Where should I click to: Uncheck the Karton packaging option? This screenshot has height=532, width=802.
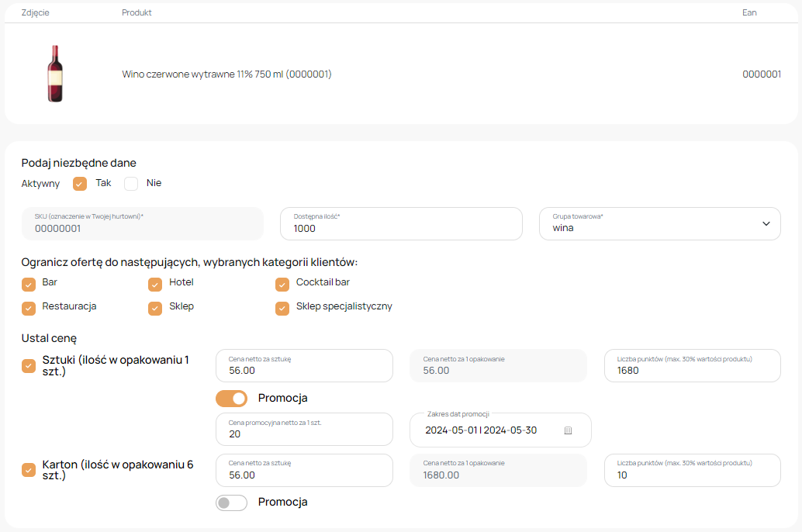(x=29, y=470)
